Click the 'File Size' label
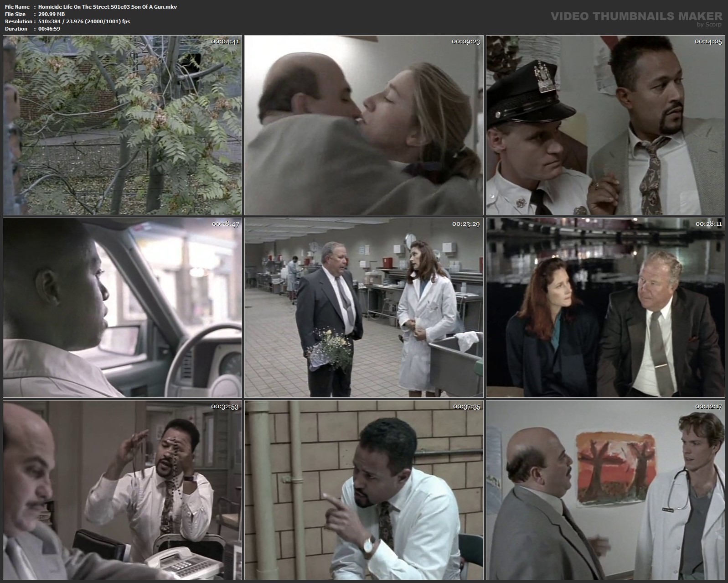This screenshot has width=728, height=583. (15, 14)
